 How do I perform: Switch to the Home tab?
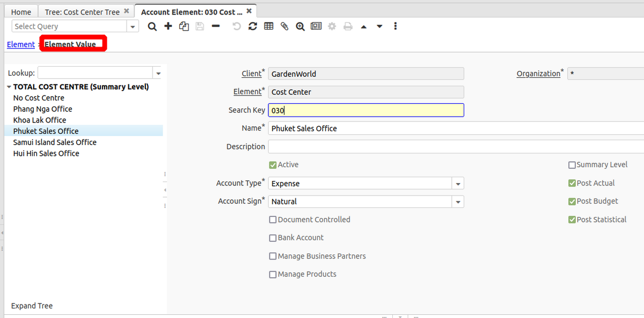click(x=21, y=12)
